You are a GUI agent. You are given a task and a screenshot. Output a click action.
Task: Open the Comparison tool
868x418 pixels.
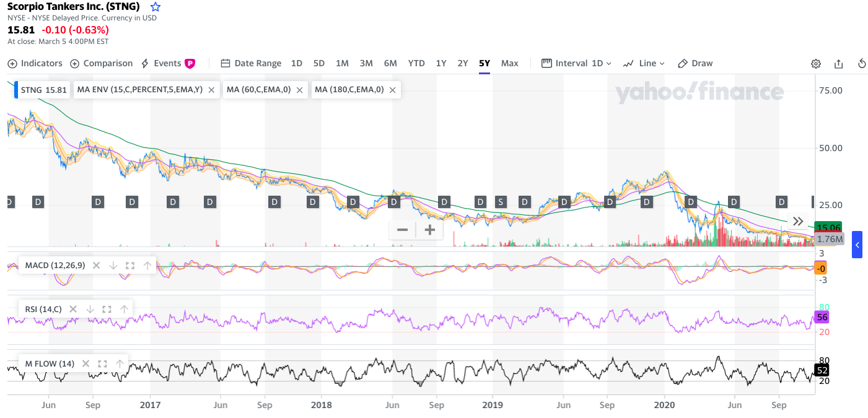click(x=102, y=63)
